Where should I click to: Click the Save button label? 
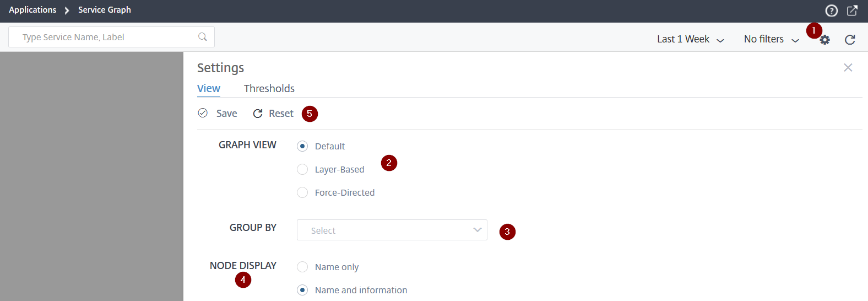click(227, 114)
